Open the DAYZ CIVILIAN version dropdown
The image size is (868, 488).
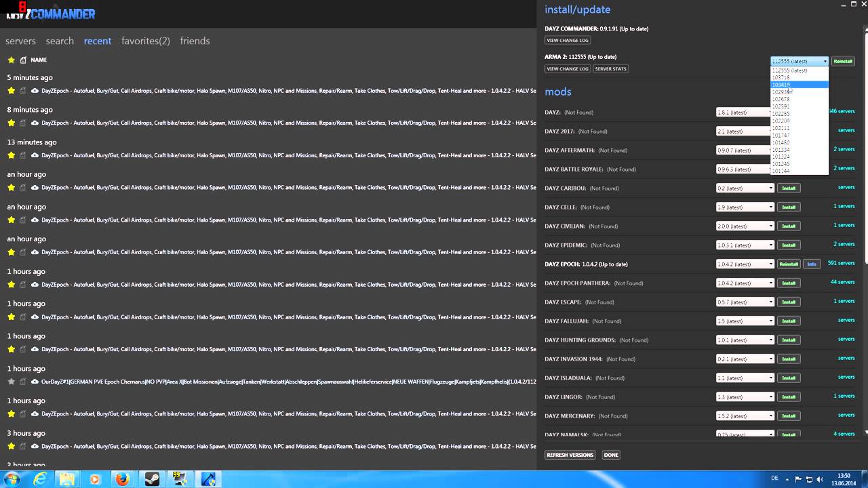(745, 226)
